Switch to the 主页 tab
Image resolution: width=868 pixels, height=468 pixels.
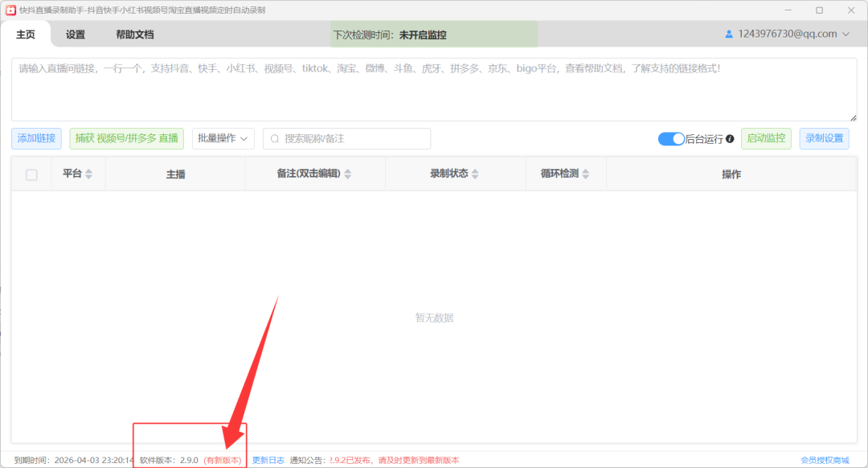[26, 35]
